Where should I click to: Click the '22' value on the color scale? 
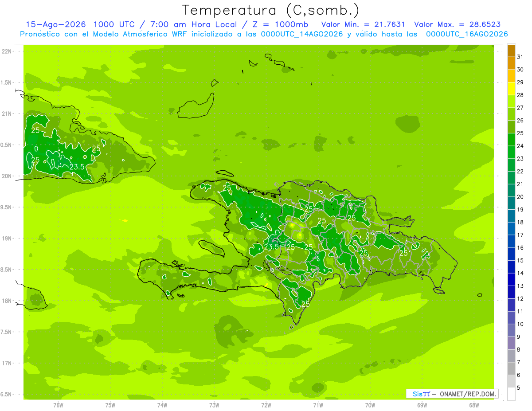pyautogui.click(x=520, y=171)
